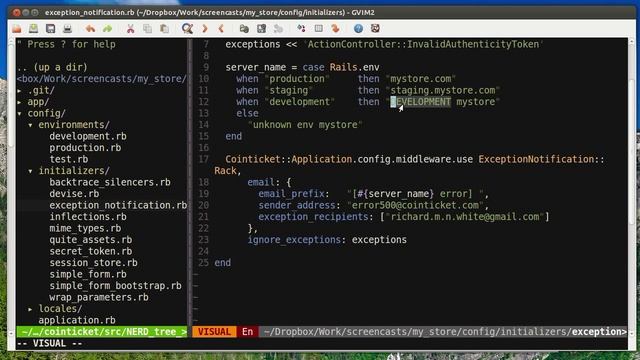640x360 pixels.
Task: Open secret_token.rb in tree
Action: pos(91,251)
